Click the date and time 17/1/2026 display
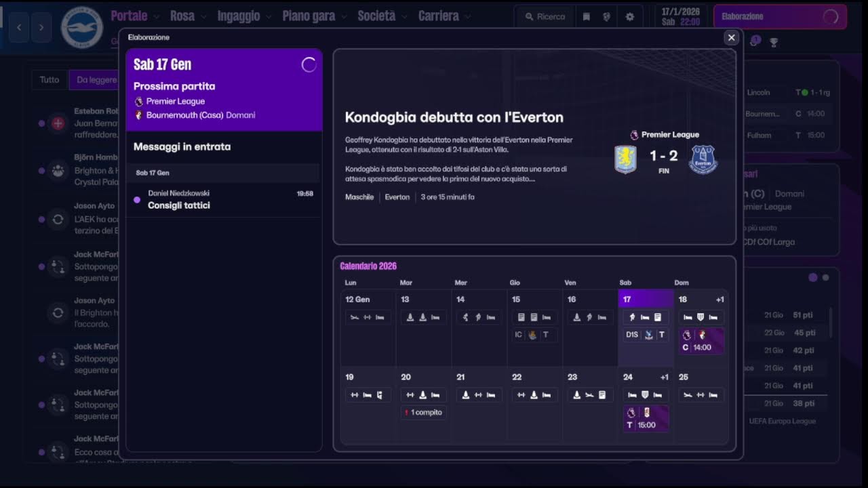Image resolution: width=868 pixels, height=488 pixels. coord(681,17)
